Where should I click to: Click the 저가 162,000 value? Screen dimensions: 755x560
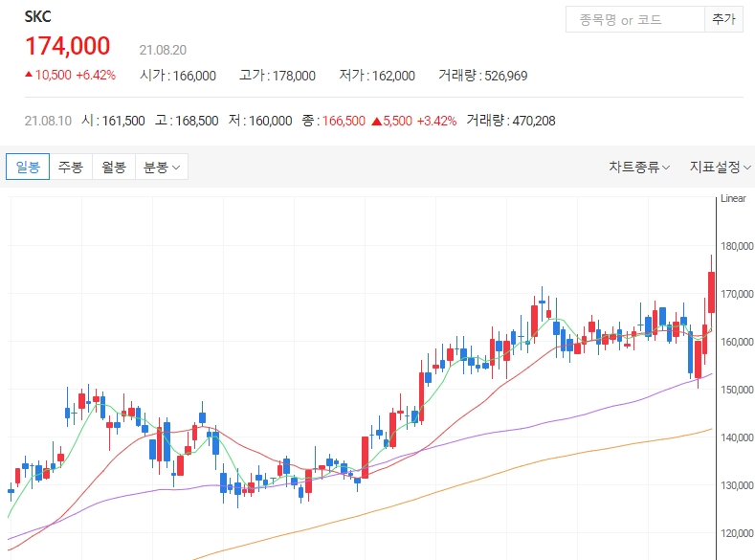377,76
